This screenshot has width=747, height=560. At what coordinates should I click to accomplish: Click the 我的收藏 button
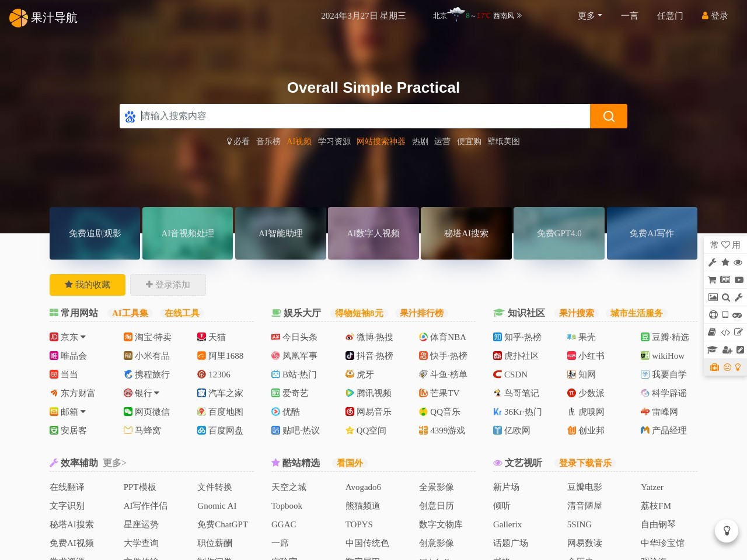coord(87,285)
